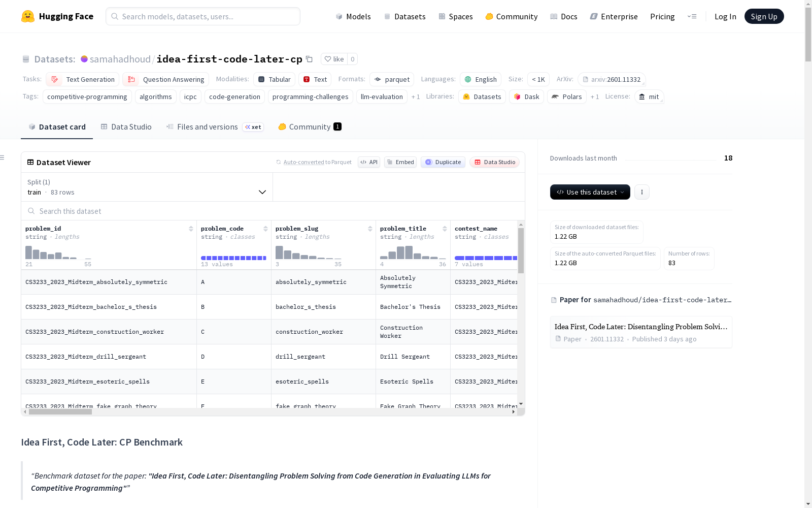The height and width of the screenshot is (508, 812).
Task: Click the competitive-programming tag
Action: point(87,97)
